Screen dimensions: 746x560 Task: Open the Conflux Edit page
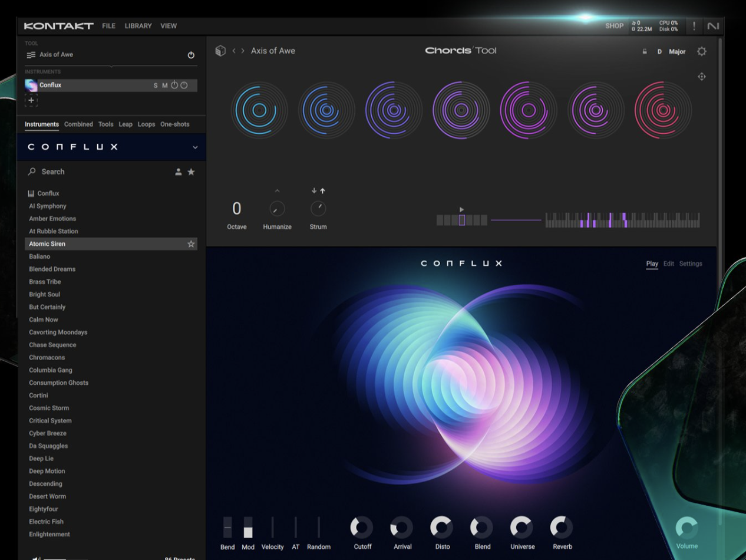click(x=668, y=264)
